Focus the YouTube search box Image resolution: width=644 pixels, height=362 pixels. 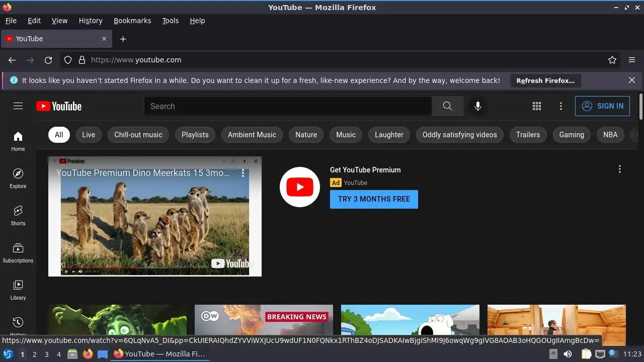[x=288, y=106]
